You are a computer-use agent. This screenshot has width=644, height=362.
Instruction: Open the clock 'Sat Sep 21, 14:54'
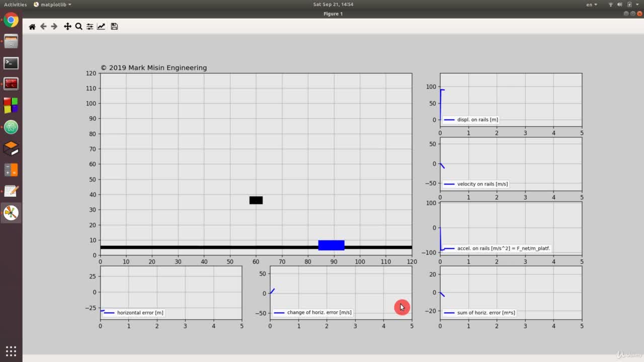pyautogui.click(x=333, y=5)
